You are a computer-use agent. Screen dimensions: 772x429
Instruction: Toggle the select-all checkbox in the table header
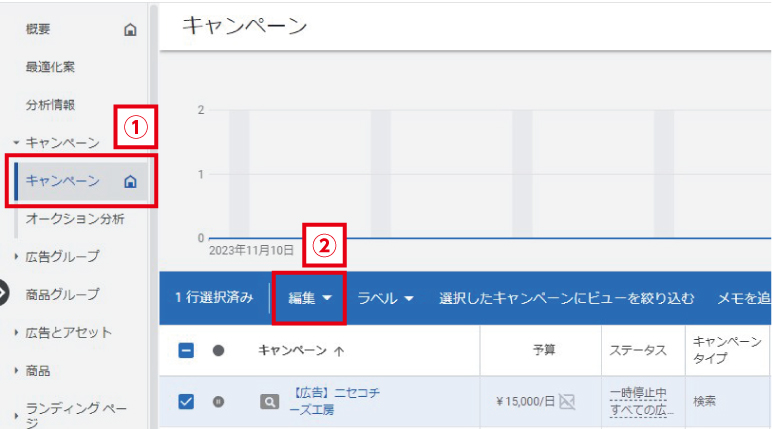click(186, 351)
